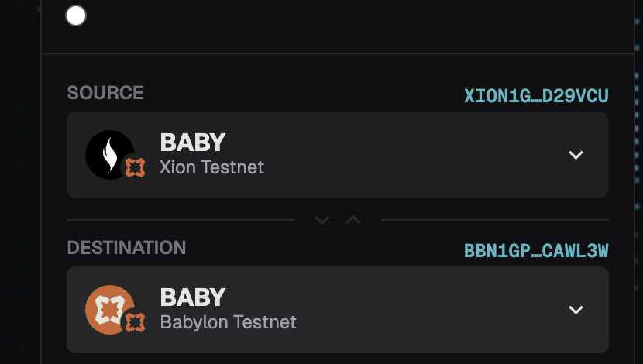Toggle the white circular switch at top

[76, 15]
